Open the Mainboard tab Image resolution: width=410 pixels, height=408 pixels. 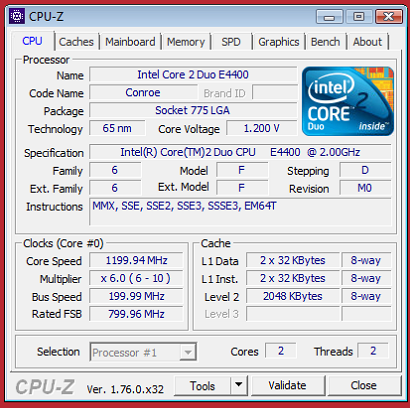(130, 42)
